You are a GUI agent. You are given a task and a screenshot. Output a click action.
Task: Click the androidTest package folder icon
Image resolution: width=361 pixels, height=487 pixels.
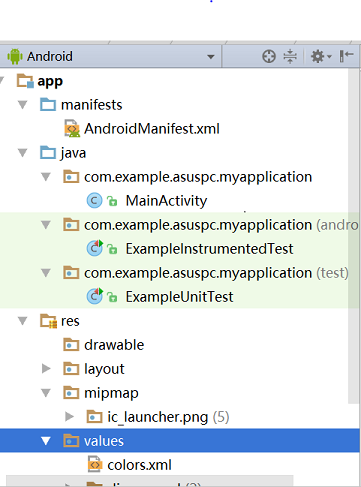[71, 225]
